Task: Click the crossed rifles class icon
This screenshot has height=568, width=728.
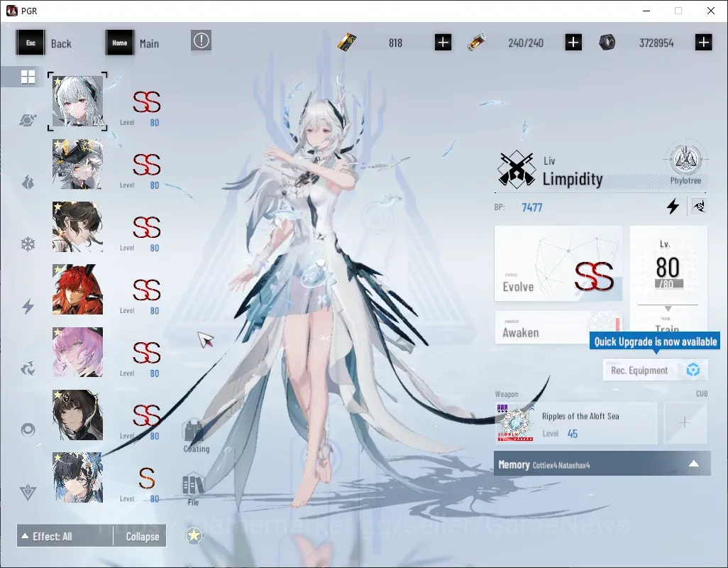Action: [x=515, y=170]
